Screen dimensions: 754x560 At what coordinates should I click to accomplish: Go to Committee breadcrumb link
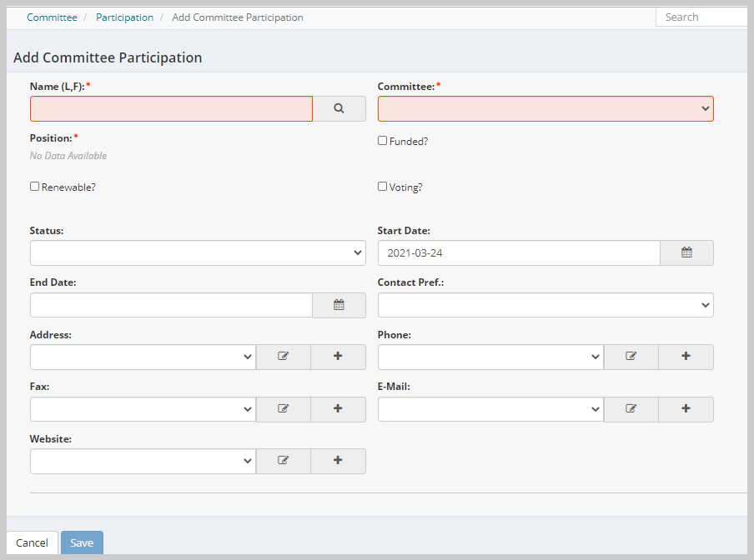pyautogui.click(x=52, y=17)
